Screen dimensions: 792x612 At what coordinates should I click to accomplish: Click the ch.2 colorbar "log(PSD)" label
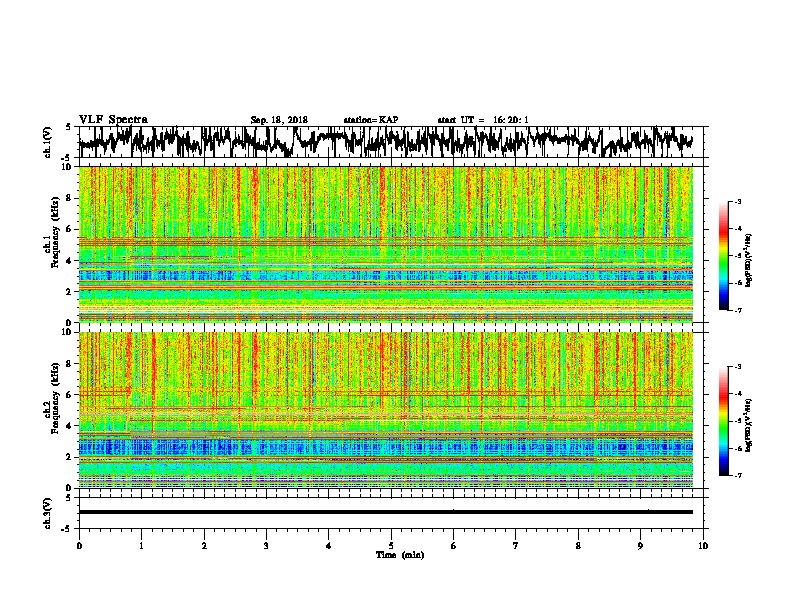[749, 425]
